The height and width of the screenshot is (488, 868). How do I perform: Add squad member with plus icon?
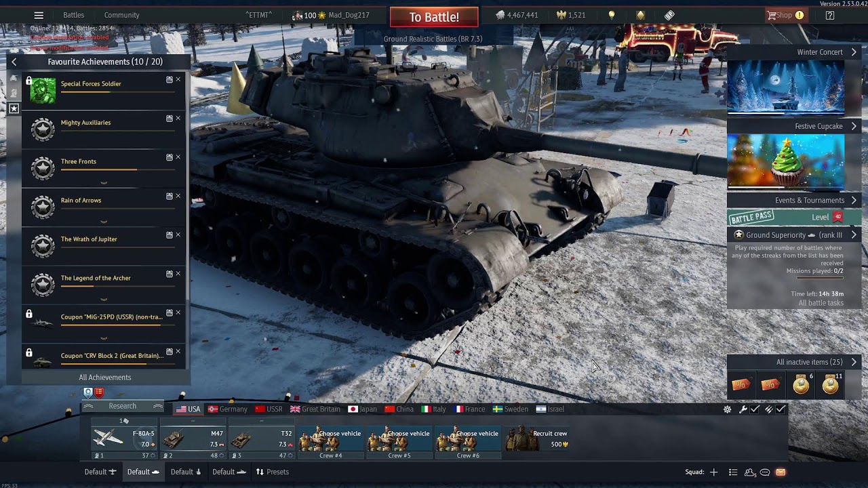[713, 472]
